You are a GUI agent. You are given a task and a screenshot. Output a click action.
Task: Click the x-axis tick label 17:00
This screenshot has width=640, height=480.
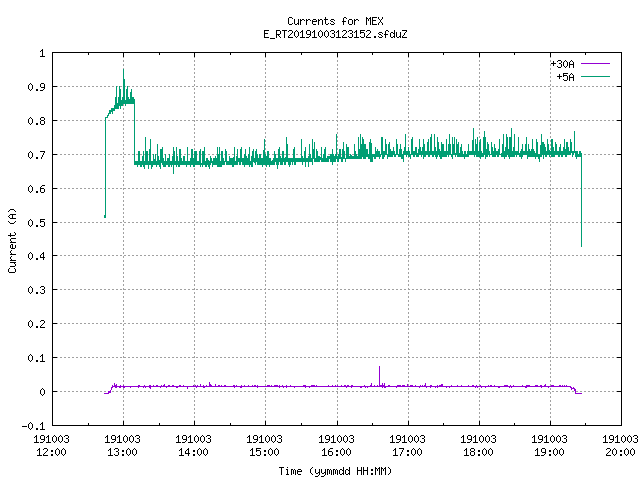[407, 452]
